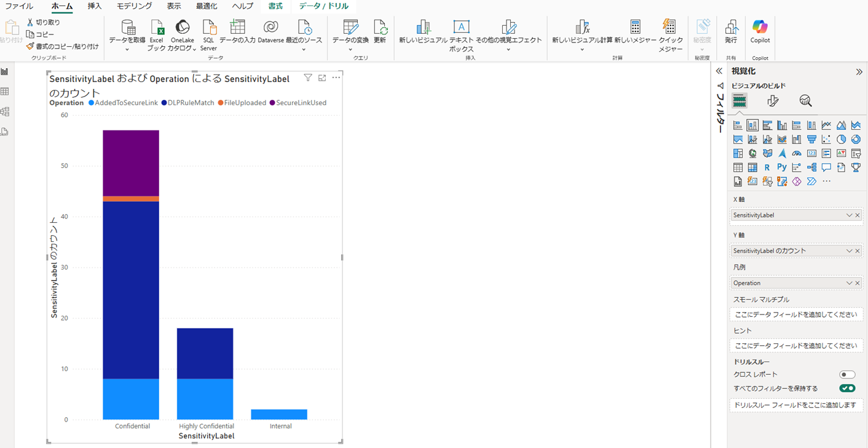868x448 pixels.
Task: Select the Q&A speech bubble visual
Action: (826, 167)
